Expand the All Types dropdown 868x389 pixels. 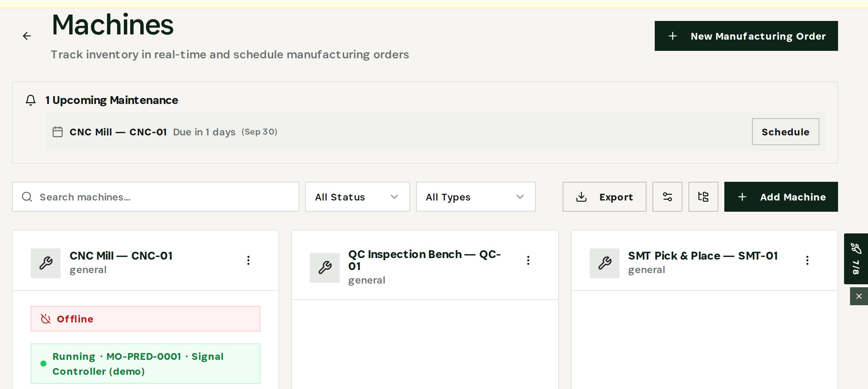(476, 197)
